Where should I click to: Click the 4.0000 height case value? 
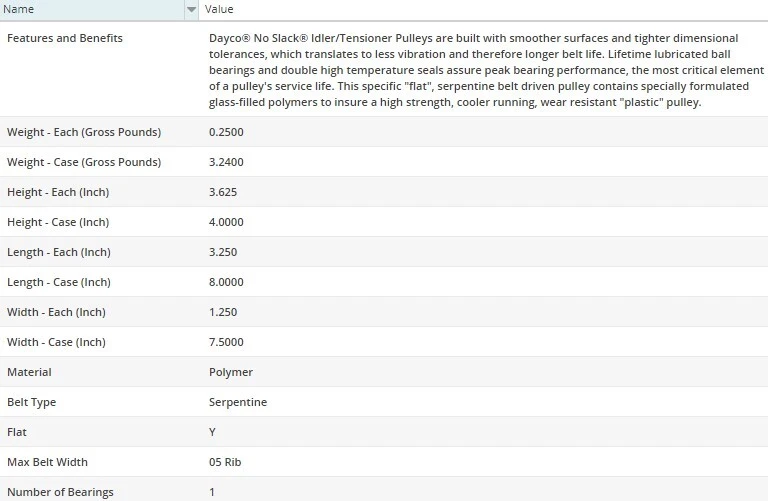pyautogui.click(x=226, y=222)
